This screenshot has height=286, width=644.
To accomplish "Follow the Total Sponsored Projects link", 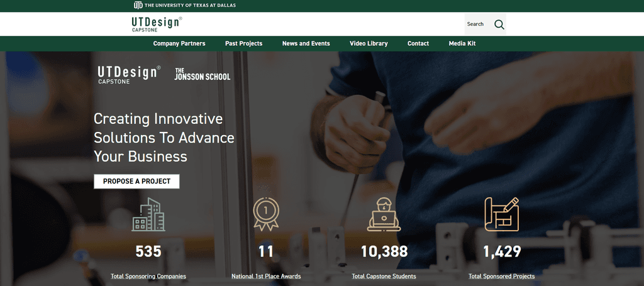I will (x=501, y=276).
